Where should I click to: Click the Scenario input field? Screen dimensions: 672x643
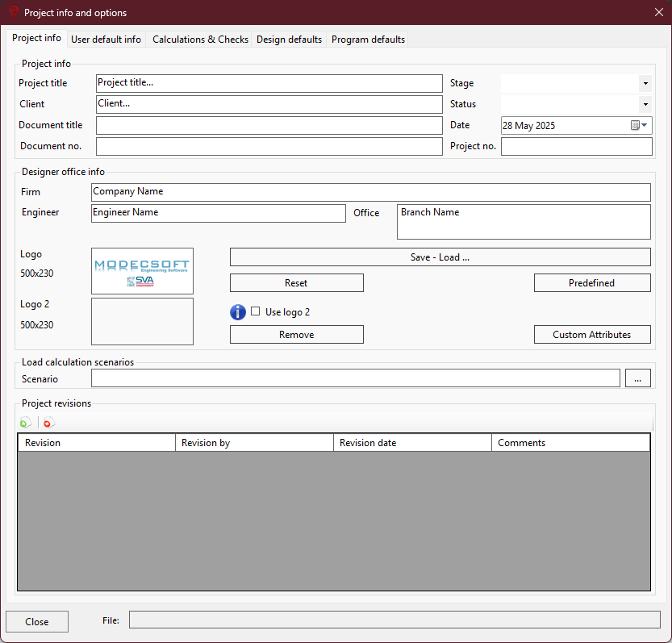[355, 378]
